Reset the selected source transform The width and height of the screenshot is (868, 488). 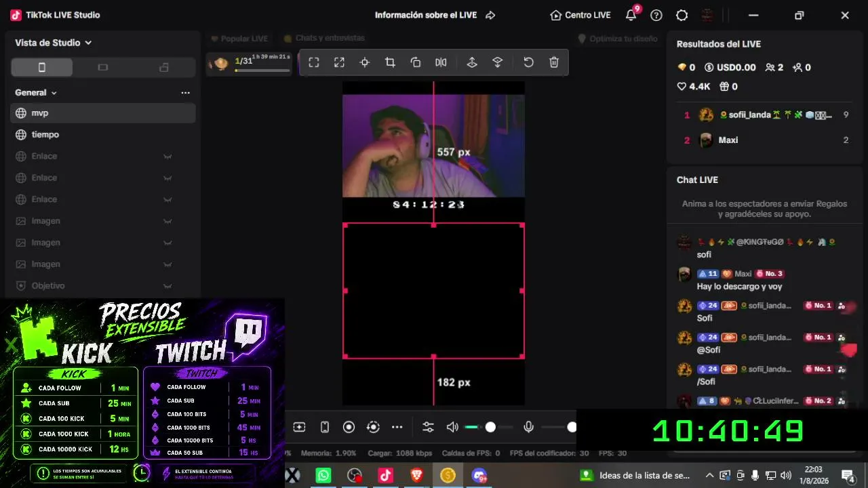pyautogui.click(x=528, y=62)
